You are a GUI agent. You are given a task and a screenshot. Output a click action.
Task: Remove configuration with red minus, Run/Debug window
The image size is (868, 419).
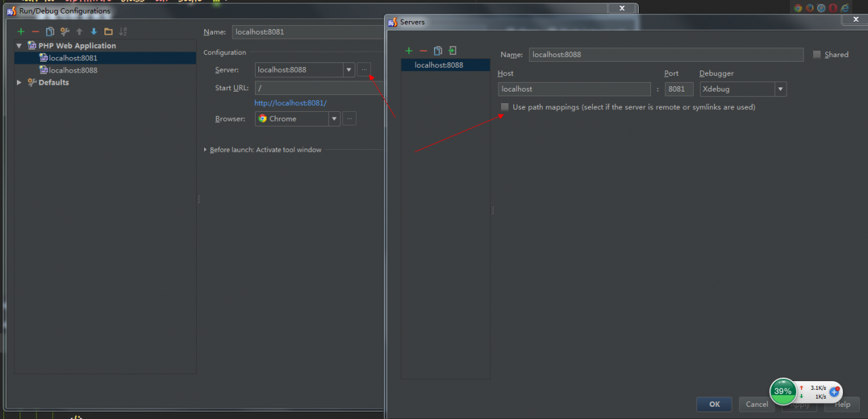pos(35,31)
